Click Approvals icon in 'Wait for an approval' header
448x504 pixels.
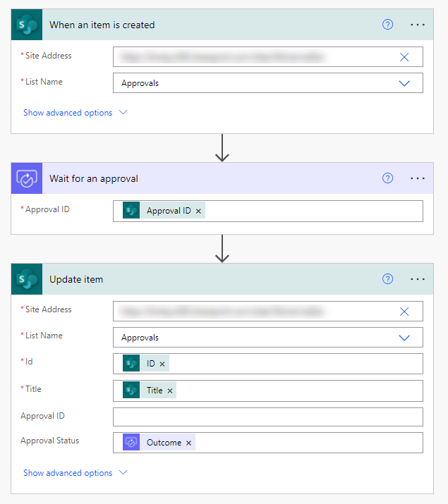tap(27, 178)
